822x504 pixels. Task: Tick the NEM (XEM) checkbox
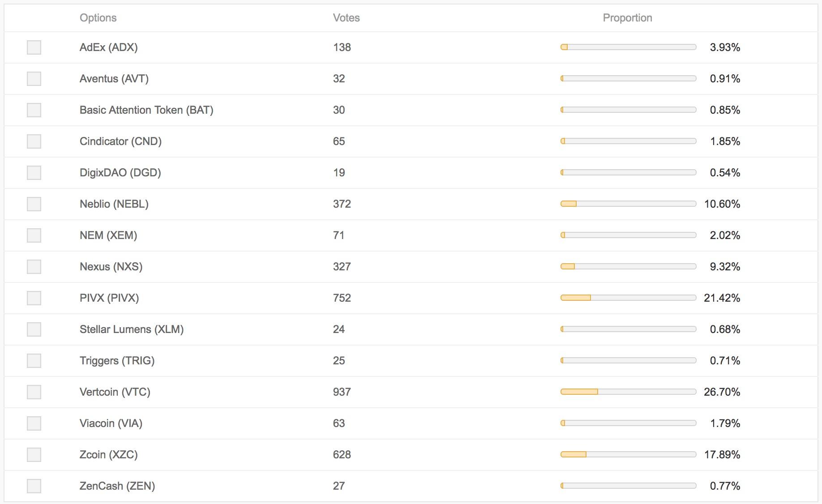point(34,235)
